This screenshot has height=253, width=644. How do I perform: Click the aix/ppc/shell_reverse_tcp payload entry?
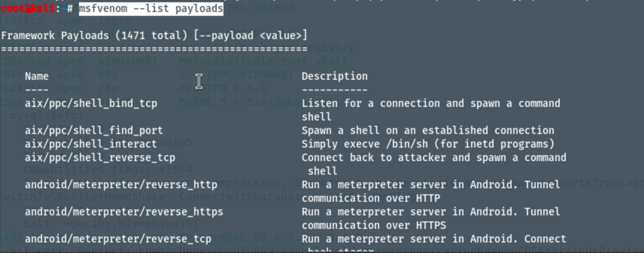coord(100,157)
